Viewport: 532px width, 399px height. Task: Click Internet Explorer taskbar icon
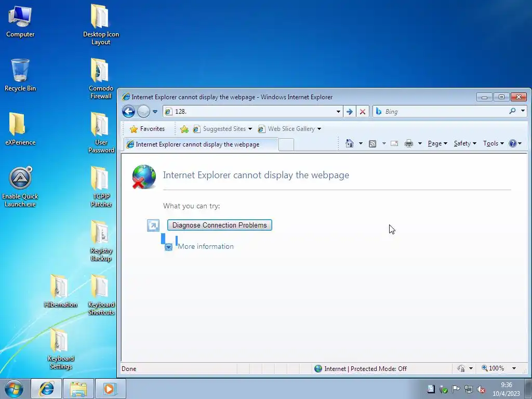click(46, 389)
